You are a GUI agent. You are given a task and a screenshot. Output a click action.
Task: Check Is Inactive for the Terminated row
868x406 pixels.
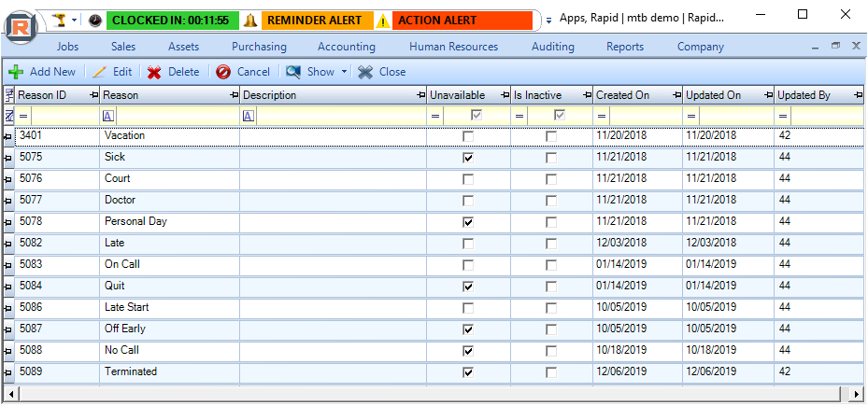pos(551,372)
